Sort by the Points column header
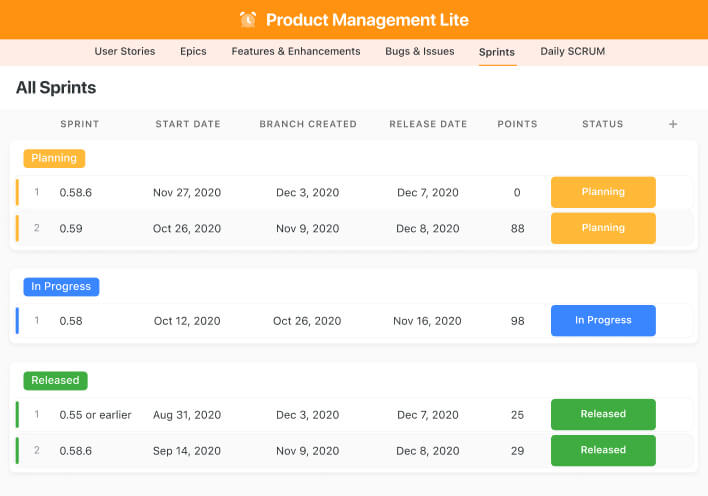Viewport: 708px width, 496px height. [517, 124]
